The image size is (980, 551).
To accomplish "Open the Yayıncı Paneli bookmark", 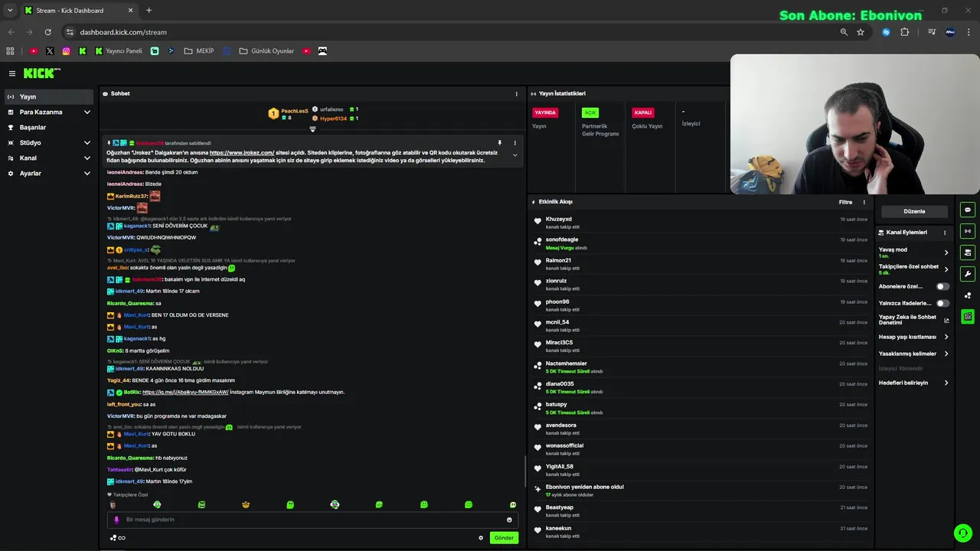I will 119,51.
